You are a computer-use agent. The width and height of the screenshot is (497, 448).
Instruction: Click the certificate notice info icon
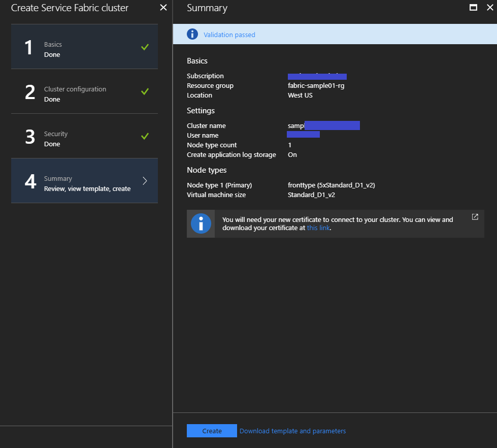pyautogui.click(x=201, y=223)
